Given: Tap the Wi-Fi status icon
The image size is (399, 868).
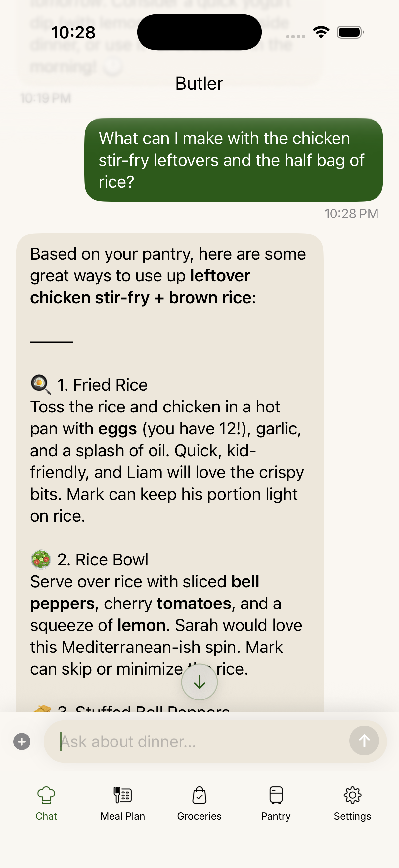Looking at the screenshot, I should (321, 32).
